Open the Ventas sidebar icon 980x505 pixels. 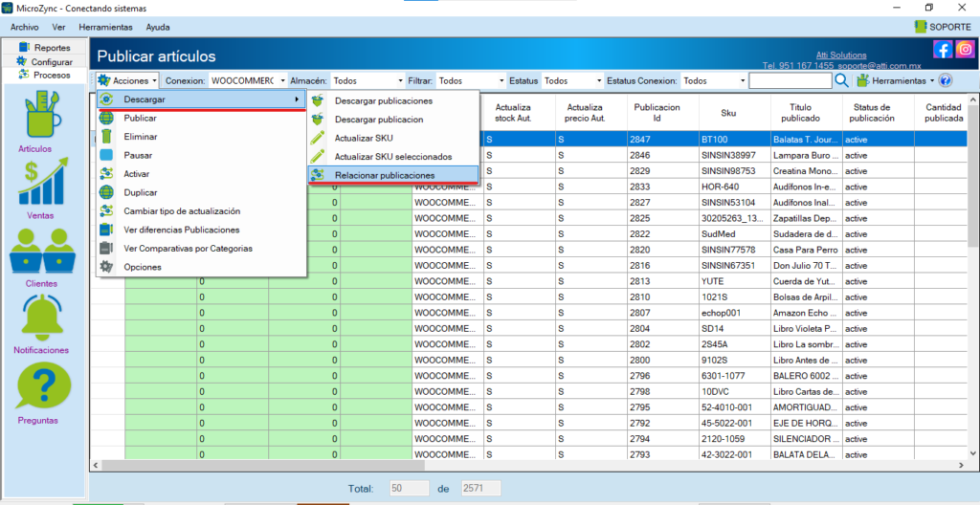tap(43, 183)
